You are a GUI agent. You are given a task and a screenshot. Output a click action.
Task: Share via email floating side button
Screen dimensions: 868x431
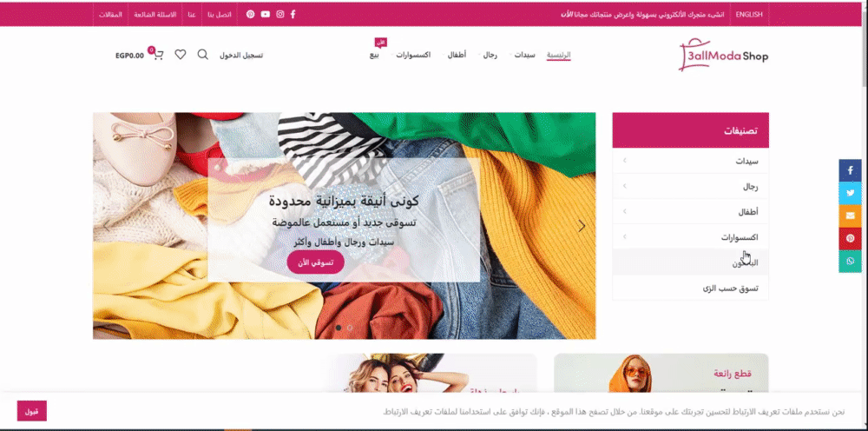[850, 216]
